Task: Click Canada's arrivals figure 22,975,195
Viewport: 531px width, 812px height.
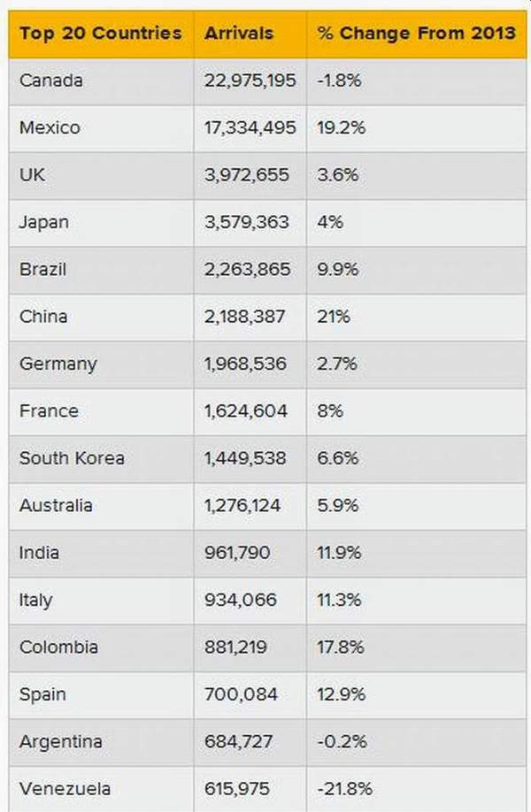Action: [x=250, y=80]
